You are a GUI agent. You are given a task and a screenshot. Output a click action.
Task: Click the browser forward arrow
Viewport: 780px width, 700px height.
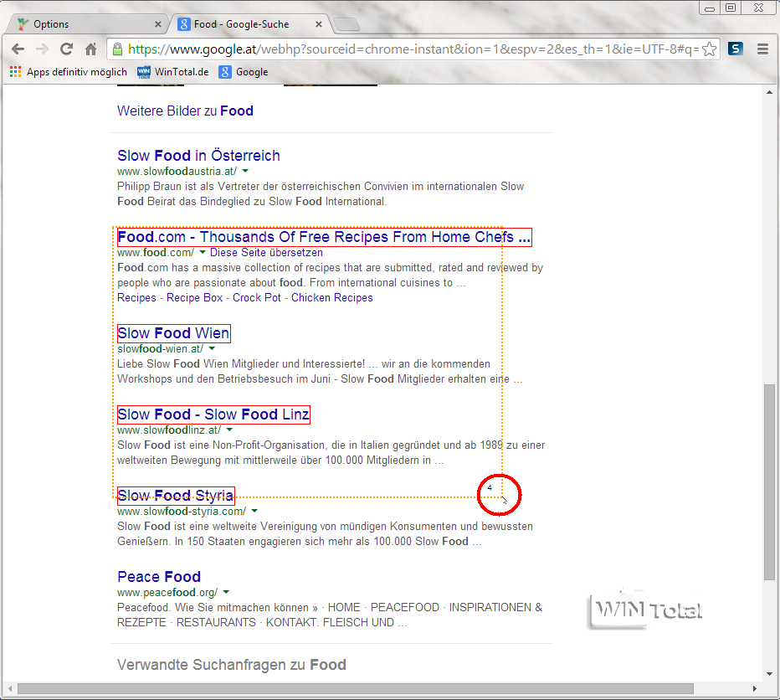coord(43,49)
